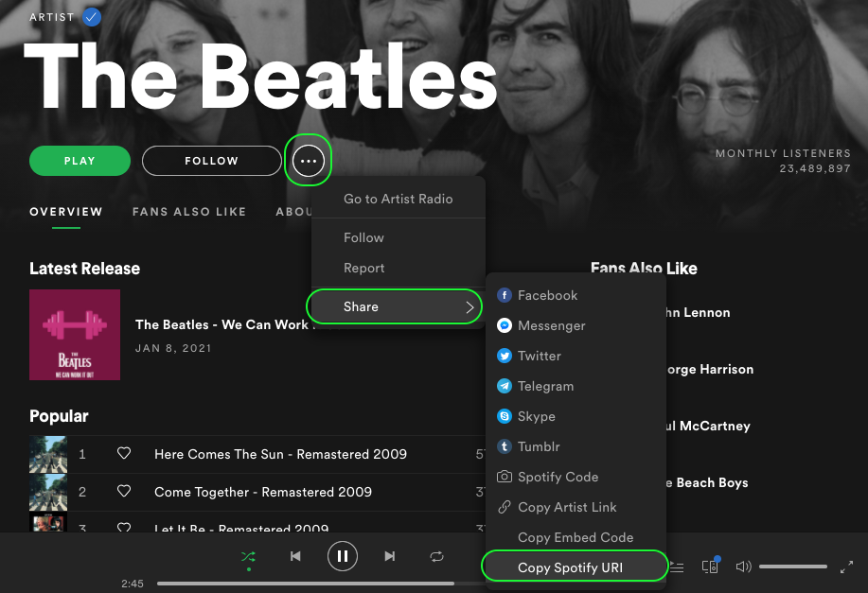
Task: Switch to the Fans Also Like tab
Action: 189,212
